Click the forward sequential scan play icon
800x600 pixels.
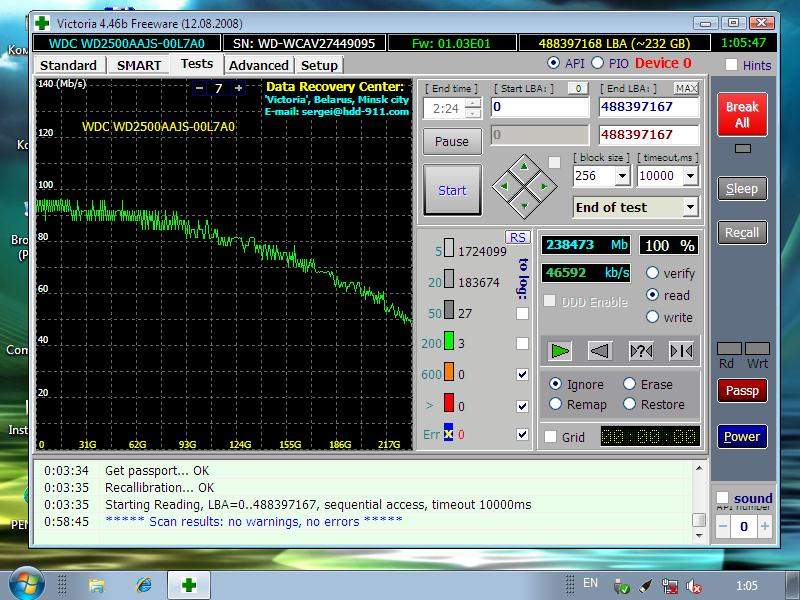click(560, 350)
